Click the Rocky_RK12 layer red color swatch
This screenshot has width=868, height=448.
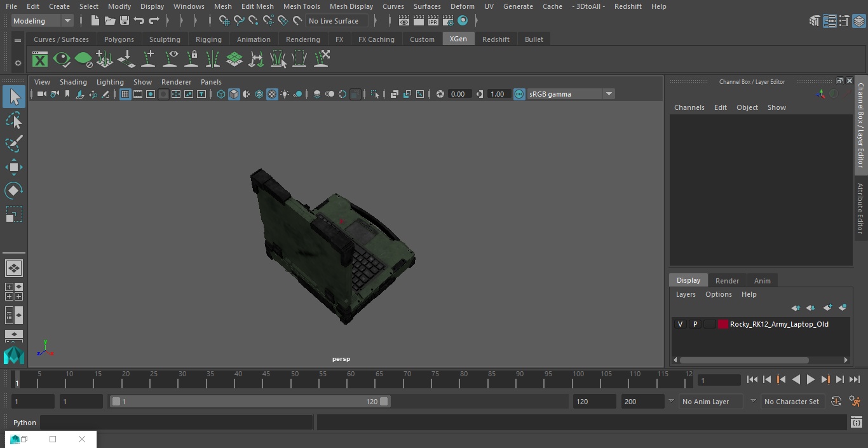pos(723,324)
